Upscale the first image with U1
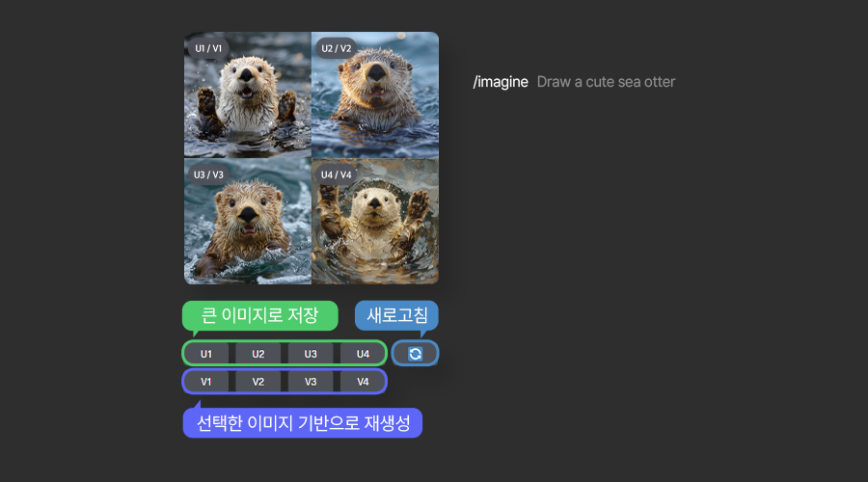868x482 pixels. tap(206, 354)
